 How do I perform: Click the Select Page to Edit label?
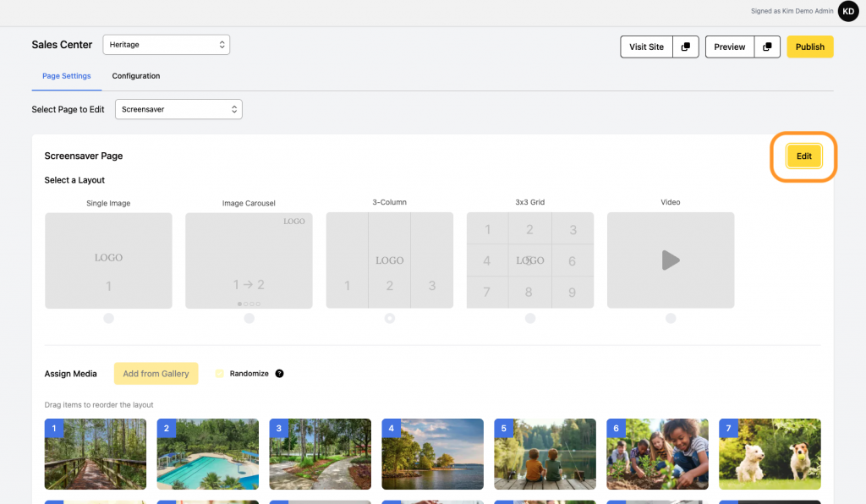point(68,109)
